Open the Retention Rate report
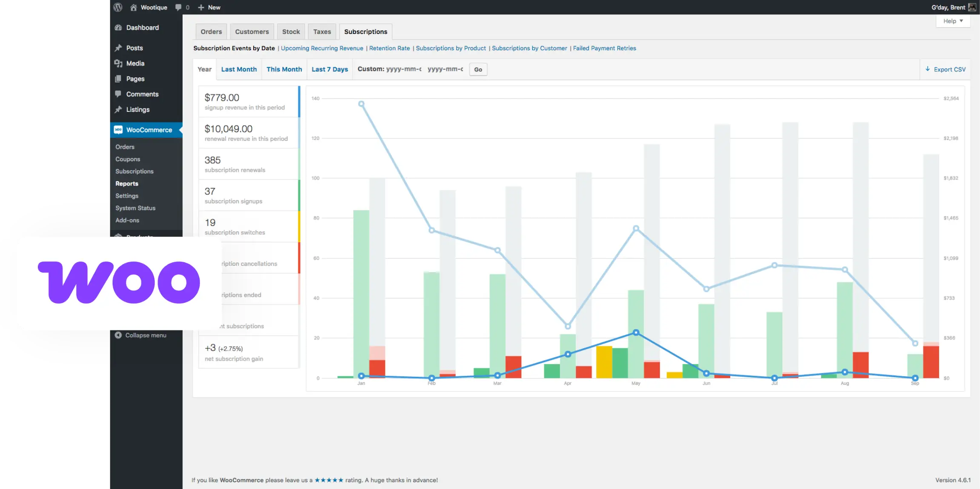 [x=389, y=48]
